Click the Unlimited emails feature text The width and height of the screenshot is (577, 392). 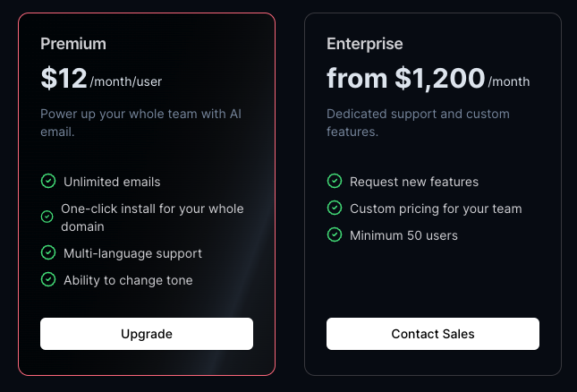tap(112, 182)
